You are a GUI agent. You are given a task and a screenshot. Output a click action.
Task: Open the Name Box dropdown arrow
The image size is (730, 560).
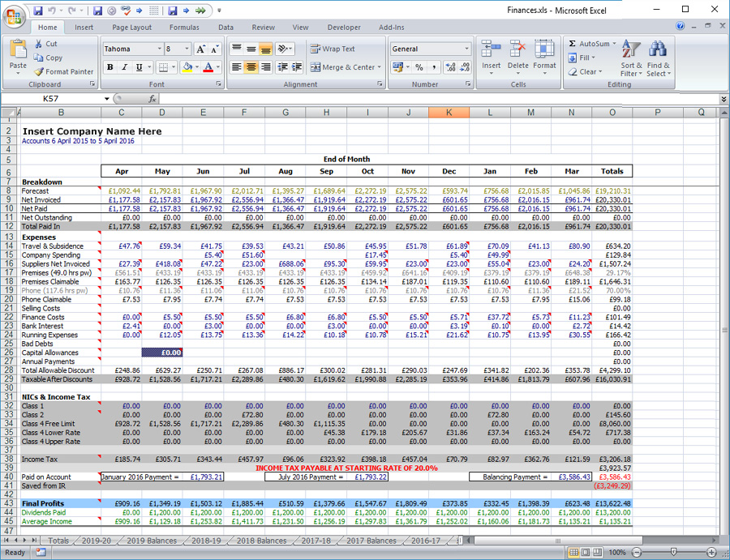tap(106, 99)
